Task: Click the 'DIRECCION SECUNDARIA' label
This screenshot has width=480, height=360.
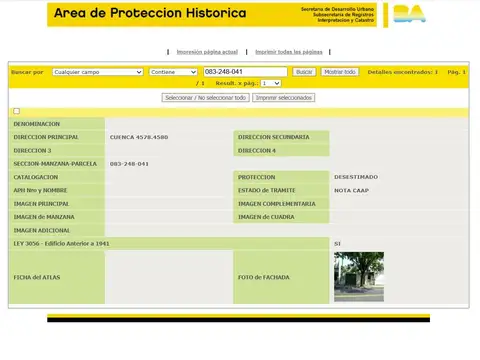Action: click(x=274, y=137)
